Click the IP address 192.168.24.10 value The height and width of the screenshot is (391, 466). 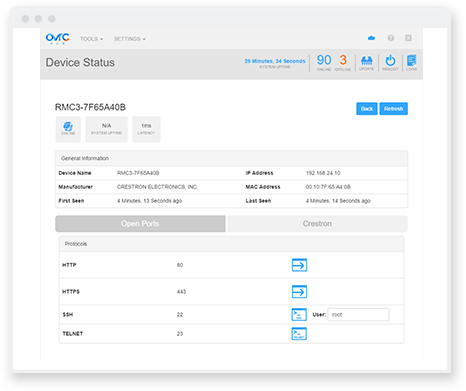click(323, 173)
